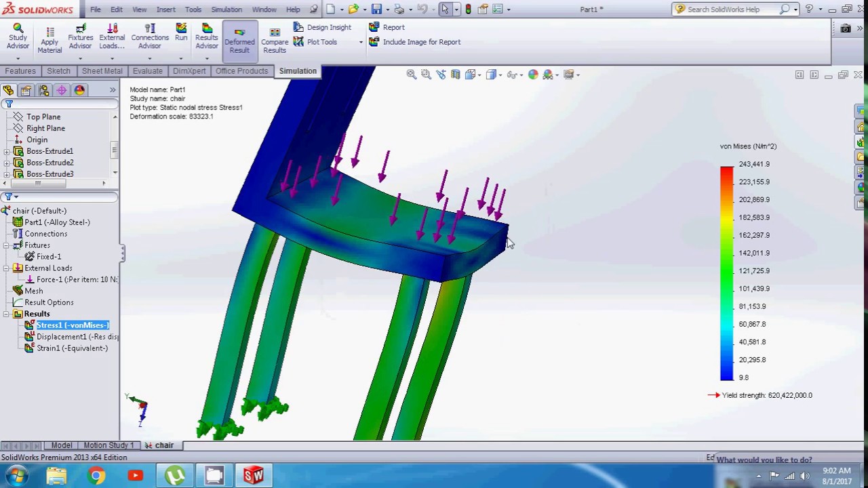Expand Boss-Extrude1 feature

point(7,151)
